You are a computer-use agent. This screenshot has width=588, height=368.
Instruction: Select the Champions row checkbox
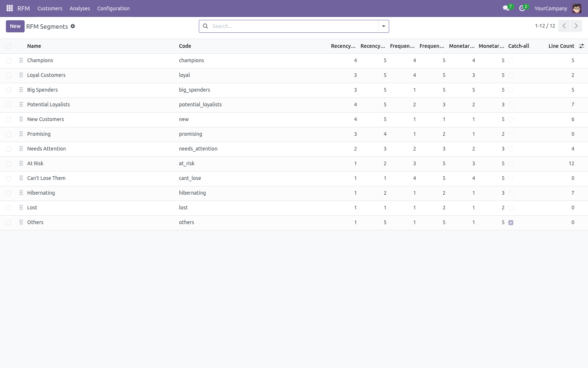(8, 61)
